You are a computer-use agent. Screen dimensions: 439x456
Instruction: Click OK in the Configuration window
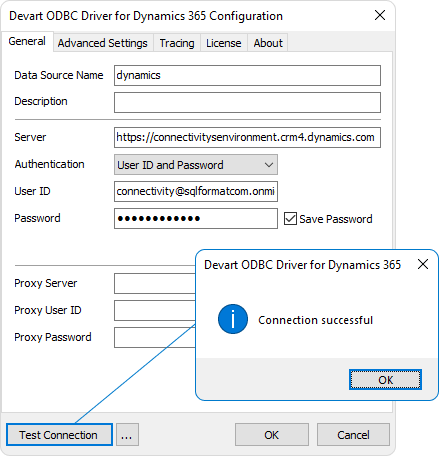tap(272, 435)
